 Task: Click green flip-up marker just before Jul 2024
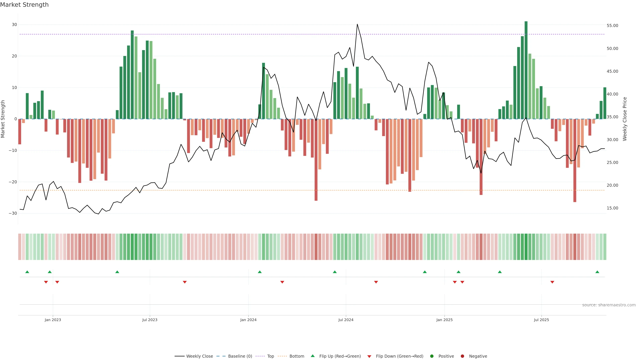click(x=335, y=272)
